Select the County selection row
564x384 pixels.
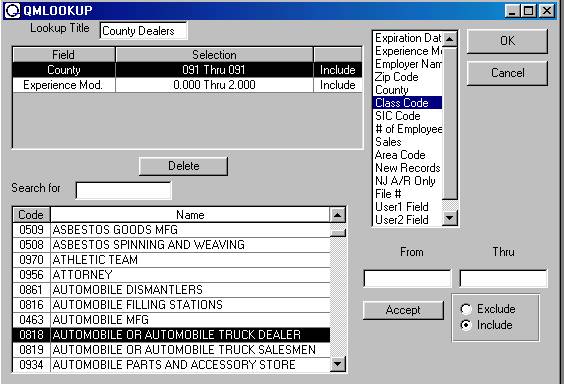pyautogui.click(x=187, y=70)
